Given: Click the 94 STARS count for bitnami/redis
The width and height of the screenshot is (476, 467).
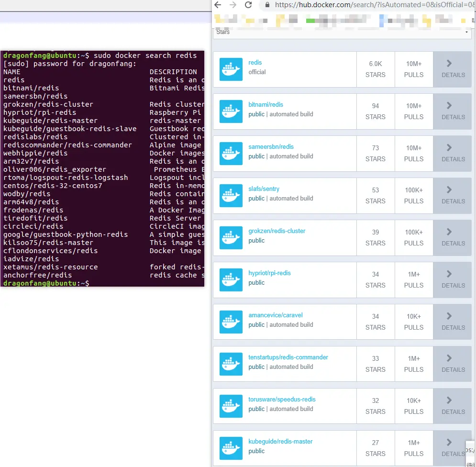Looking at the screenshot, I should (376, 111).
